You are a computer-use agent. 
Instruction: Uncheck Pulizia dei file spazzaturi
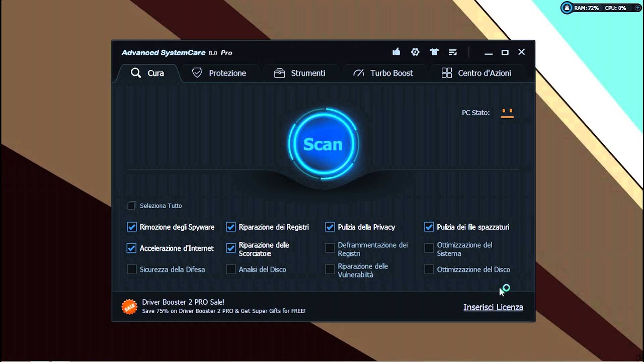tap(429, 227)
